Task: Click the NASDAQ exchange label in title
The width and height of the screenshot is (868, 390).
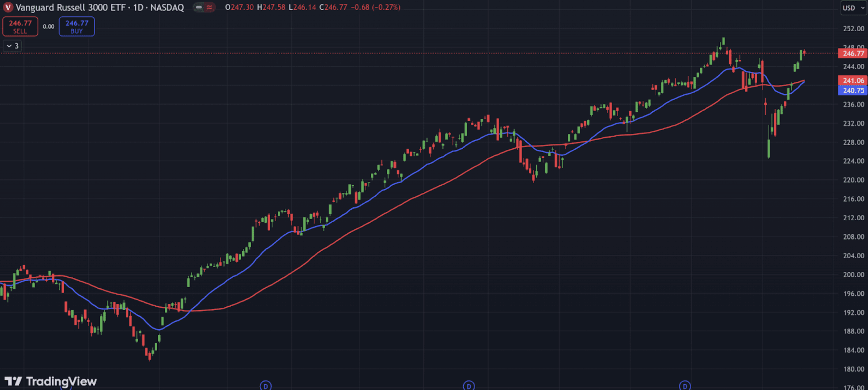Action: click(167, 7)
